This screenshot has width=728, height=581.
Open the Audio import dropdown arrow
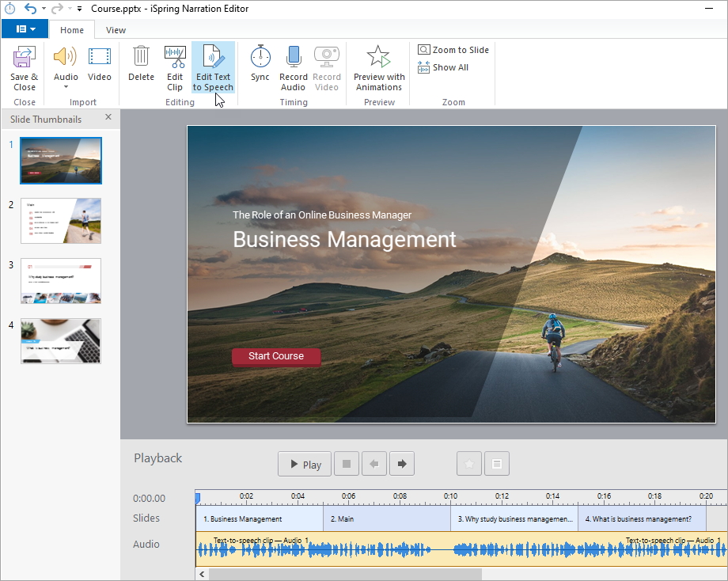[x=66, y=87]
